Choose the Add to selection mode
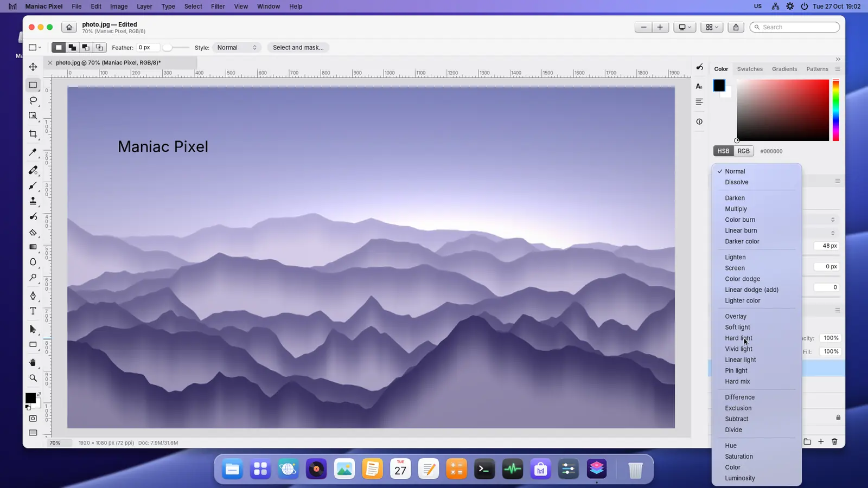The image size is (868, 488). (72, 48)
